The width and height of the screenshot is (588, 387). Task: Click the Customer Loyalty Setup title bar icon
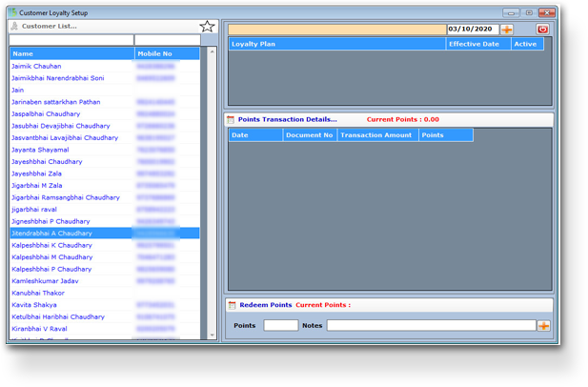(11, 12)
